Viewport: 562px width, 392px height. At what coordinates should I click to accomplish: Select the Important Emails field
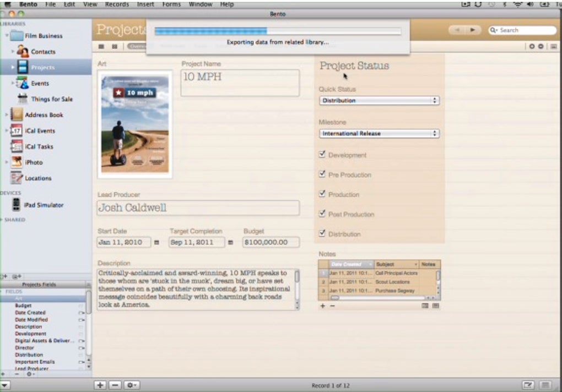click(x=35, y=362)
